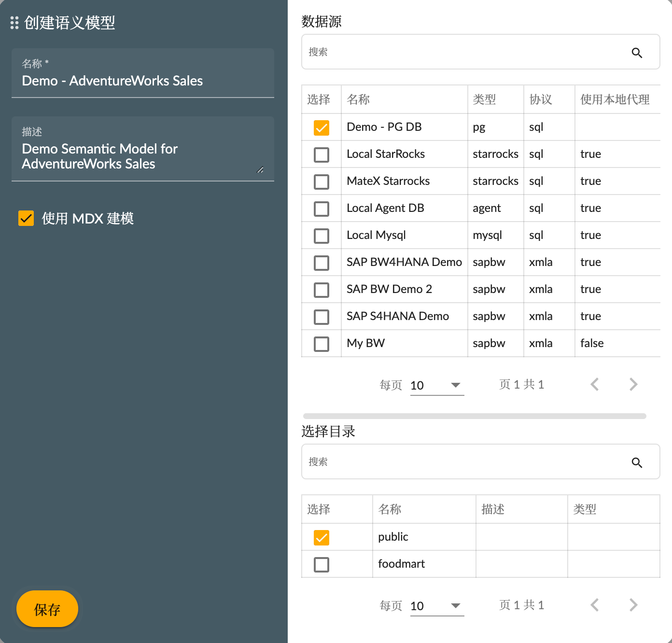Click the horizontal scrollbar under the data source table
The image size is (672, 643).
pyautogui.click(x=475, y=416)
